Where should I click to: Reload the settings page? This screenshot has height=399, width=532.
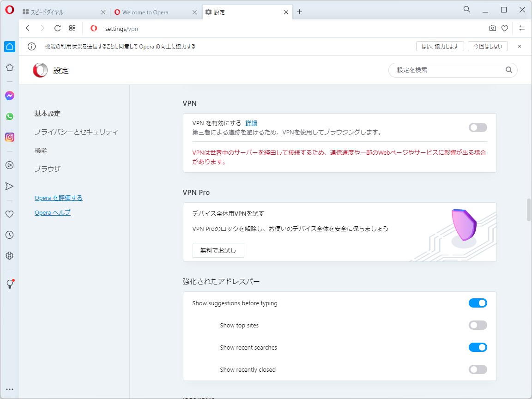click(57, 28)
